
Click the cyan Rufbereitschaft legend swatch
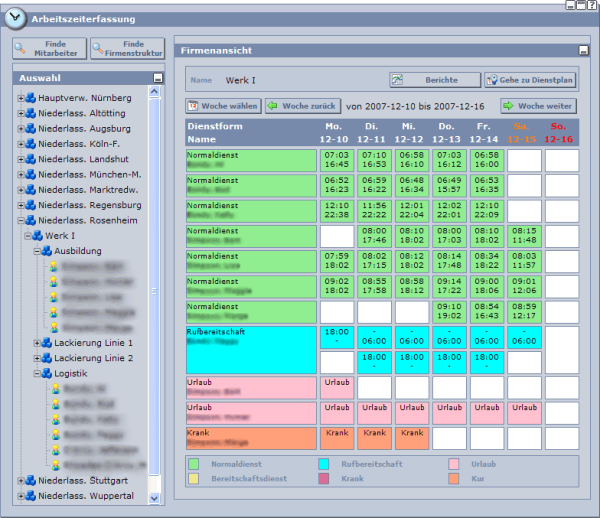point(324,464)
